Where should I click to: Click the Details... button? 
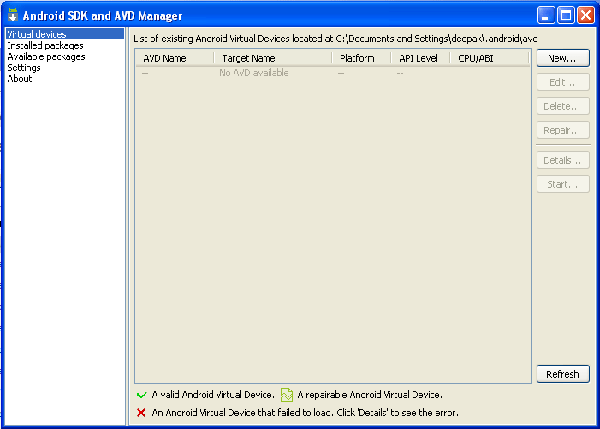click(562, 160)
